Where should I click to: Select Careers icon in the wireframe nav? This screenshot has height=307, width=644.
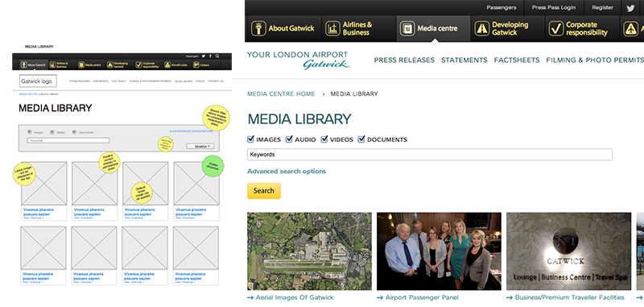point(196,64)
